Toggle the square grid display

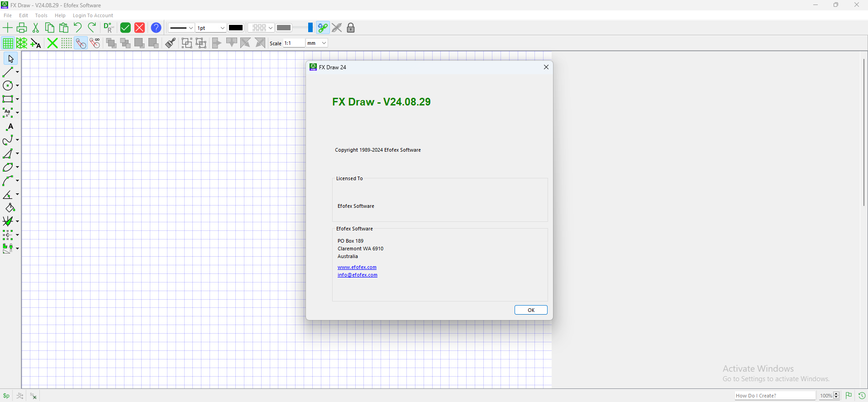(x=8, y=43)
